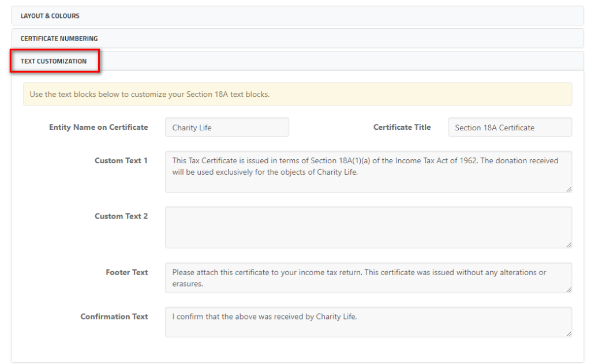Click the Custom Text 2 label
591x364 pixels.
click(121, 216)
